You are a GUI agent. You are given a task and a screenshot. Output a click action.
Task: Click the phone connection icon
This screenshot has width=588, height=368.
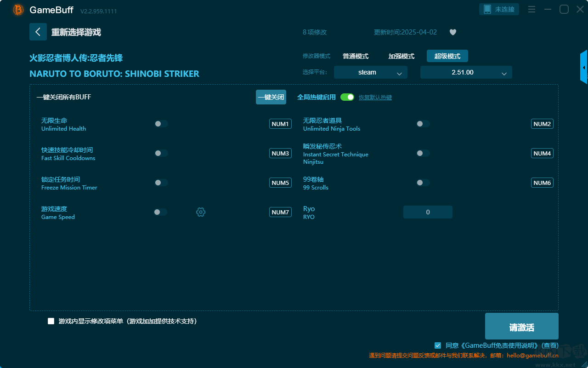(x=487, y=9)
